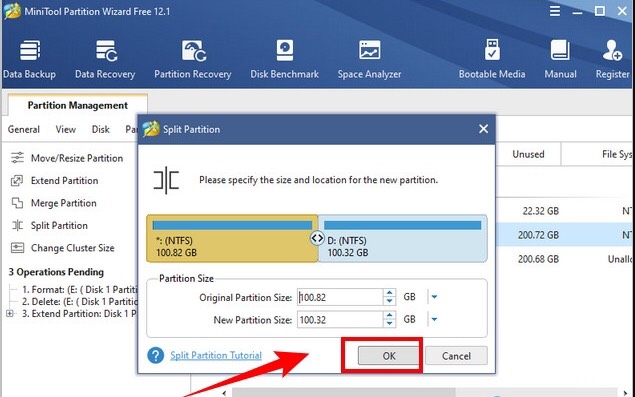Open the Partition Recovery wizard
This screenshot has height=397, width=635.
click(x=193, y=59)
